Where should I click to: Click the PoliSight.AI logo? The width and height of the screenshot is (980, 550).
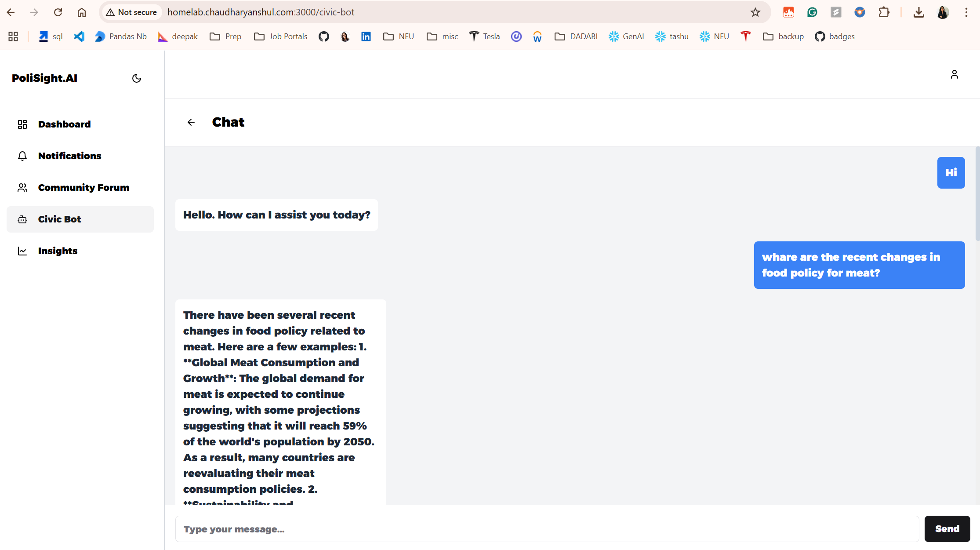pyautogui.click(x=44, y=78)
